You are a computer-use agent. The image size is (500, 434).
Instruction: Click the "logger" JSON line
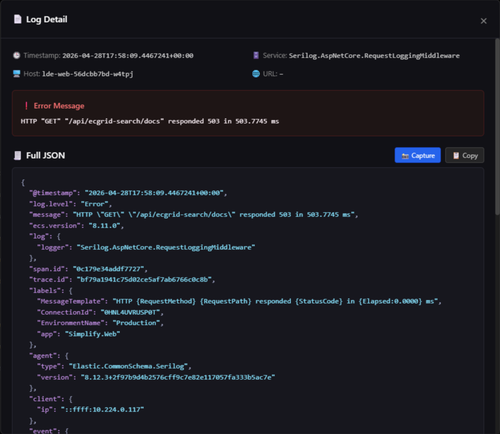tap(146, 247)
